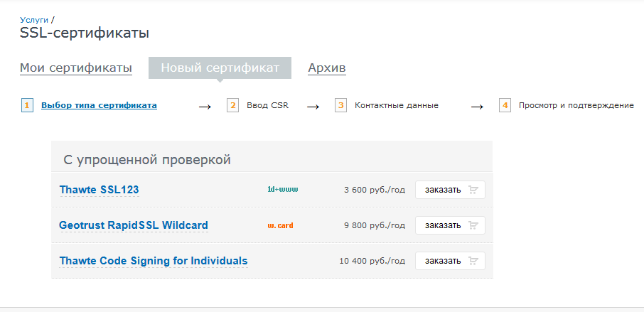644x312 pixels.
Task: Open the Thawte SSL123 certificate details
Action: tap(100, 190)
